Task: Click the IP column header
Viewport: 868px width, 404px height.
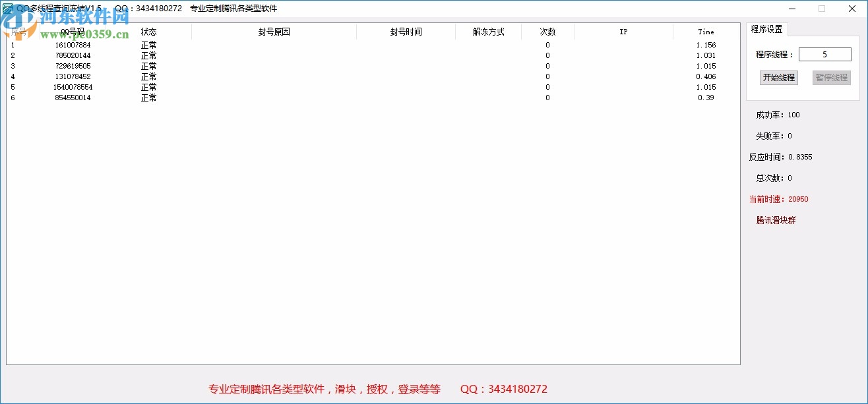Action: click(623, 31)
